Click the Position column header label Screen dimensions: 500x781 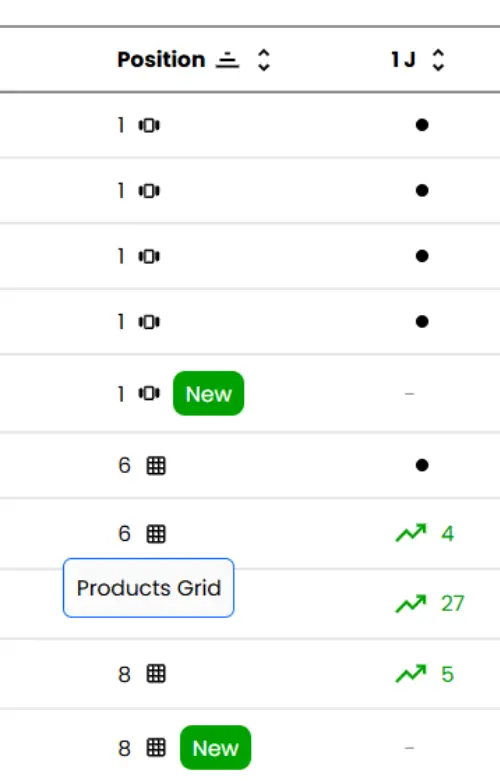[161, 60]
